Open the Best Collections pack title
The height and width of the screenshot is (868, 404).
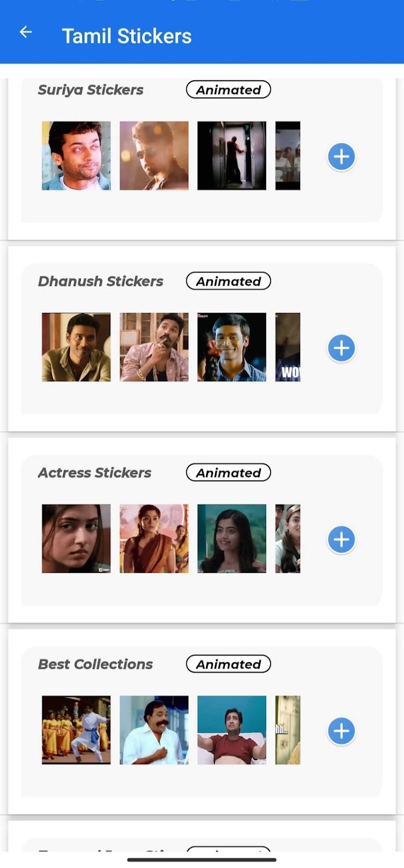tap(95, 664)
